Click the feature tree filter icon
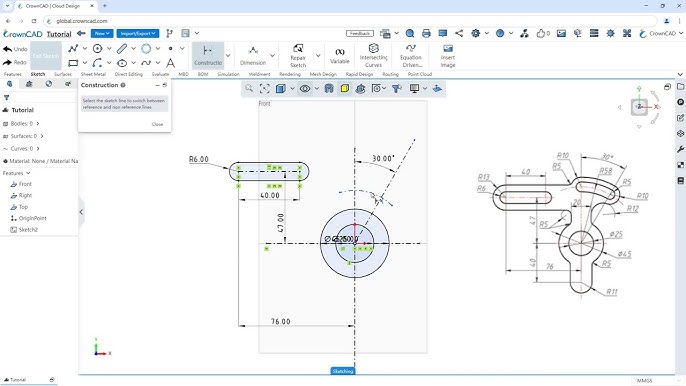This screenshot has height=386, width=686. click(x=7, y=98)
